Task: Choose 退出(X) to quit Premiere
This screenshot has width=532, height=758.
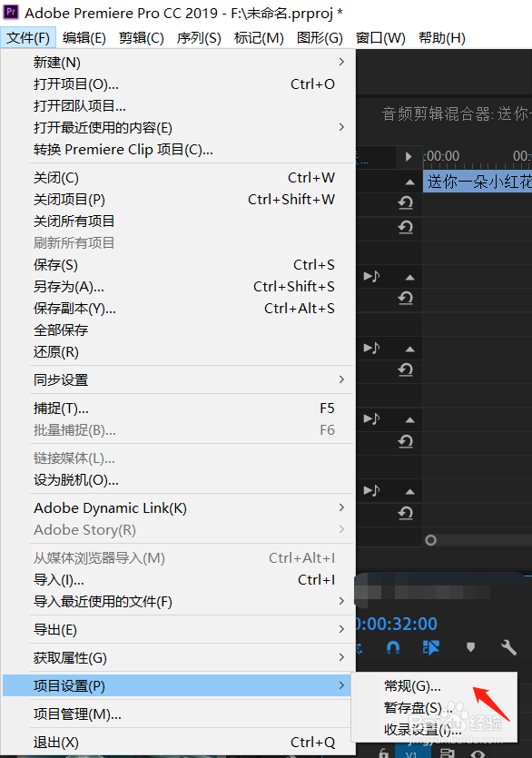Action: pyautogui.click(x=178, y=742)
